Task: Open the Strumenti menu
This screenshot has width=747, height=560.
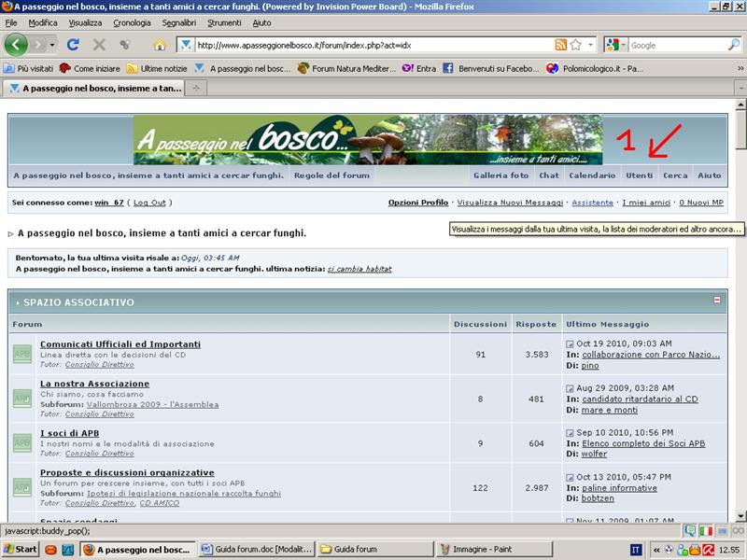Action: pyautogui.click(x=224, y=22)
